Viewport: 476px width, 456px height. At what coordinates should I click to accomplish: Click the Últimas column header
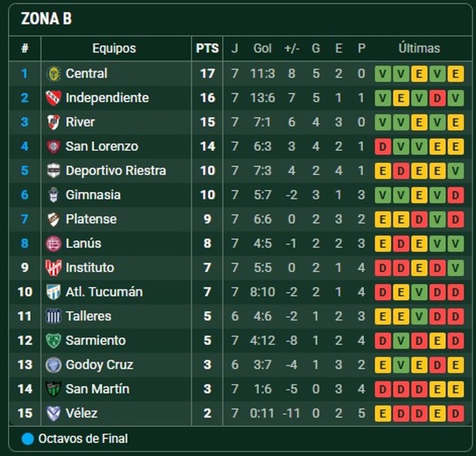pyautogui.click(x=419, y=48)
